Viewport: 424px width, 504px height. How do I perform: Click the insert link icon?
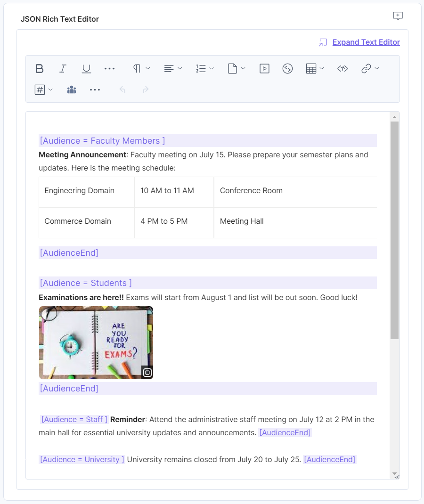(x=366, y=68)
